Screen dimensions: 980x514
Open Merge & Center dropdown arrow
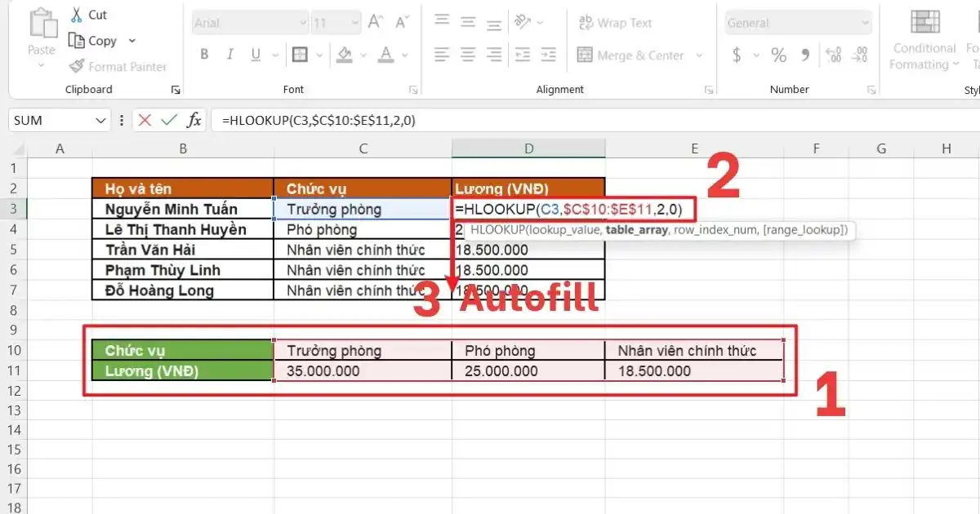699,55
